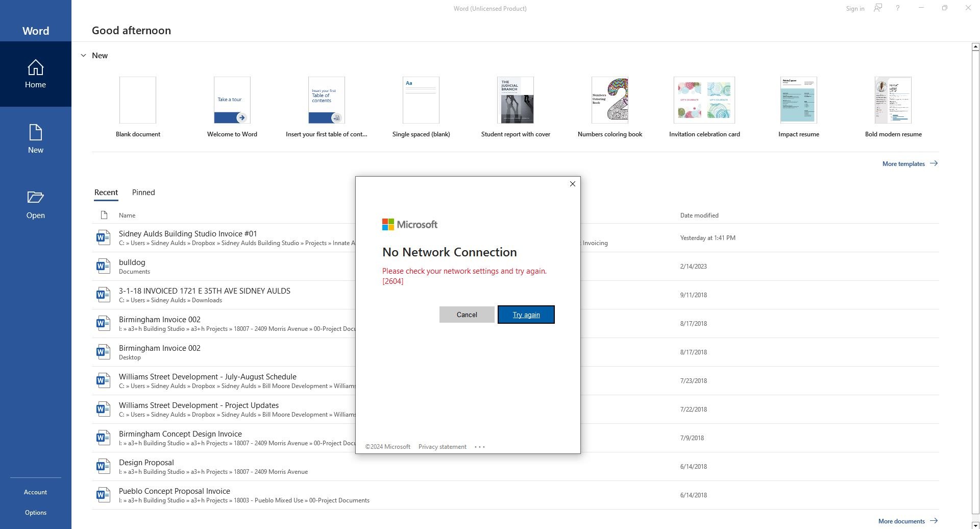Click Word icon next to Design Proposal
Screen dimensions: 980x529
(x=103, y=466)
